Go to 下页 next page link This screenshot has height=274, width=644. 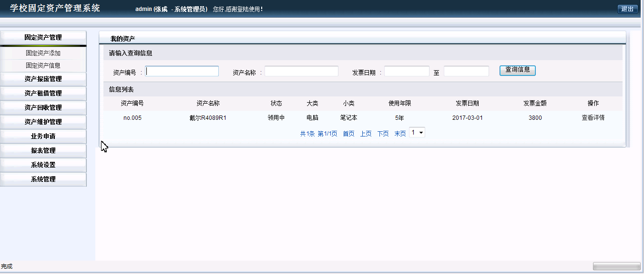pos(383,134)
